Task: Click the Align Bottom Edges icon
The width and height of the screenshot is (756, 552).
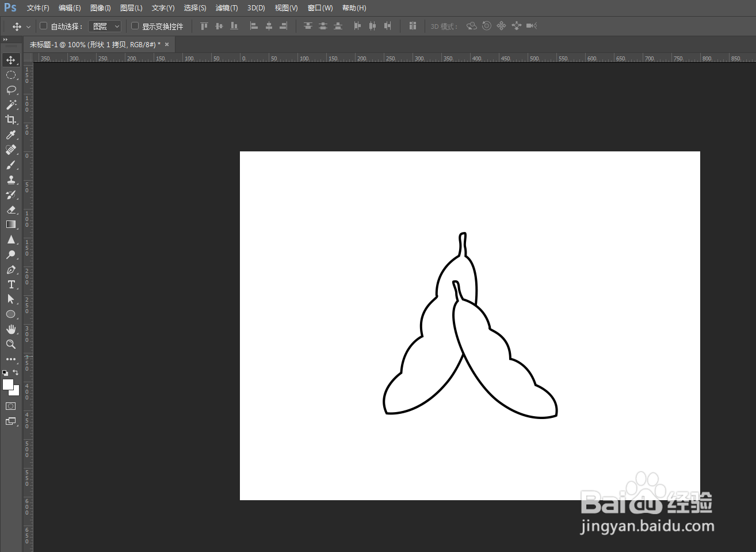Action: click(234, 26)
